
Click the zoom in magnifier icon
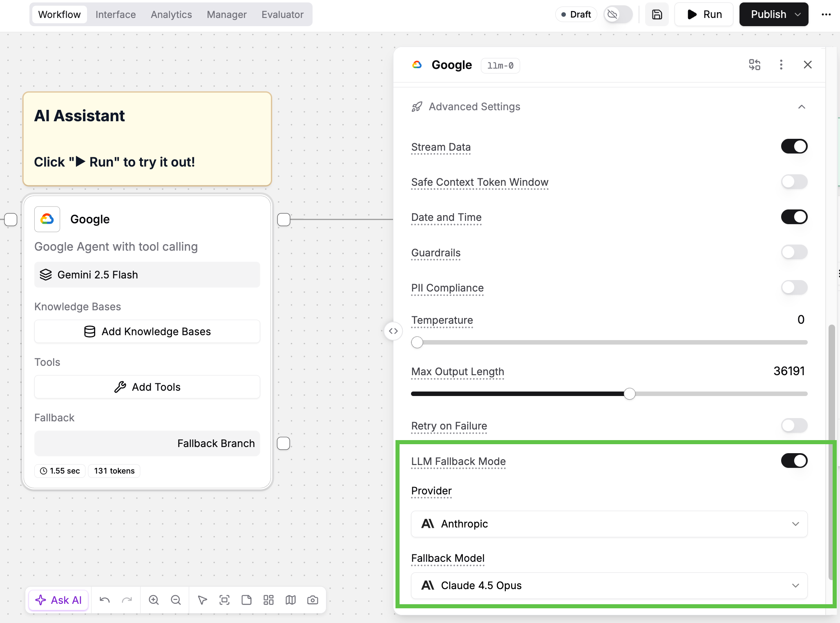click(154, 600)
